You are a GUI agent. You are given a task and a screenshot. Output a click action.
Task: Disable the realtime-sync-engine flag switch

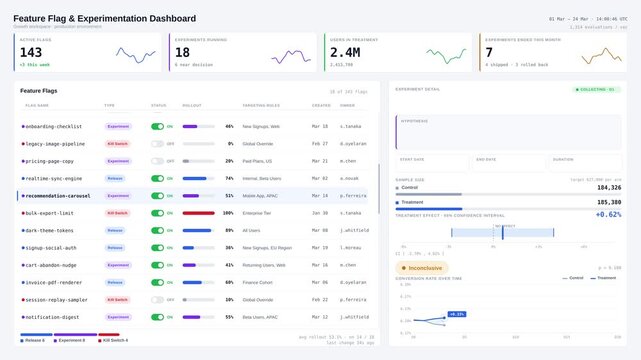157,179
